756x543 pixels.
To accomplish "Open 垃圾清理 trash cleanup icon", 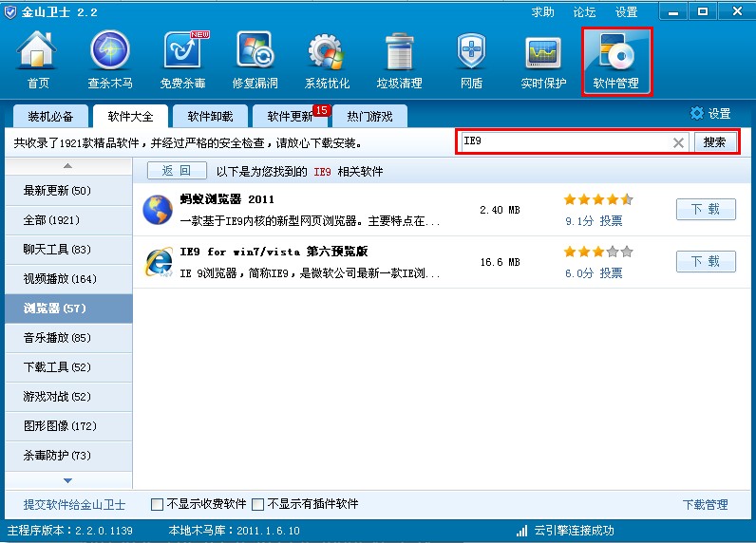I will point(399,60).
